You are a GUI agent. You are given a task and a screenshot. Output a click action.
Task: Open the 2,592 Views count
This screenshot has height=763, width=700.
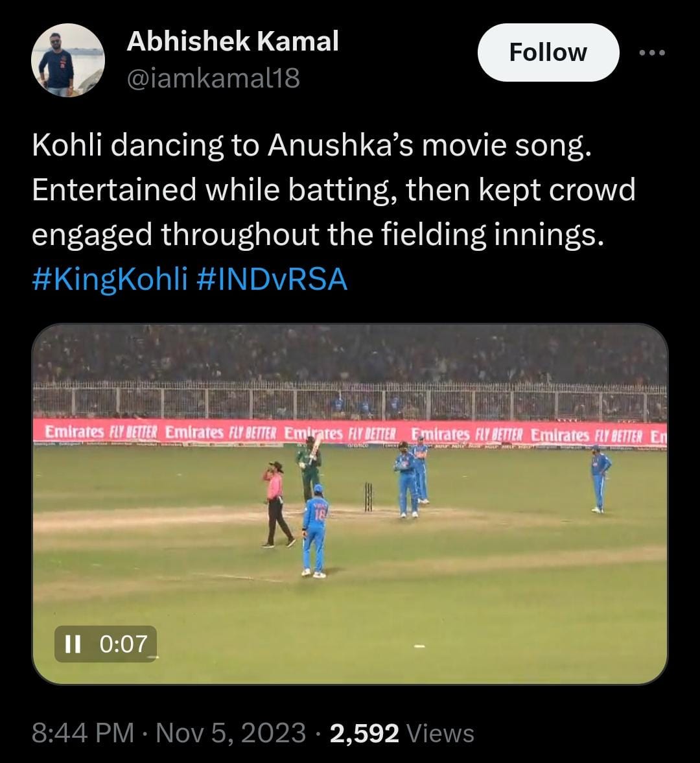402,733
